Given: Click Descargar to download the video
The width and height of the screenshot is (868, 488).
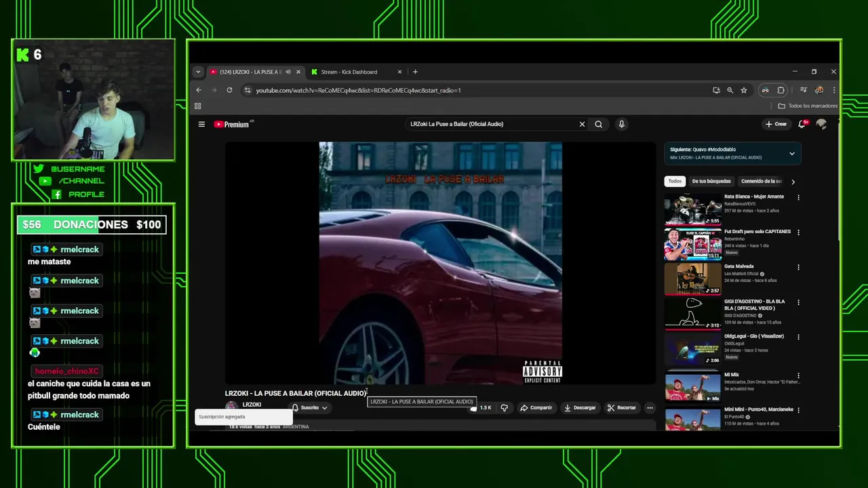Looking at the screenshot, I should pyautogui.click(x=580, y=407).
